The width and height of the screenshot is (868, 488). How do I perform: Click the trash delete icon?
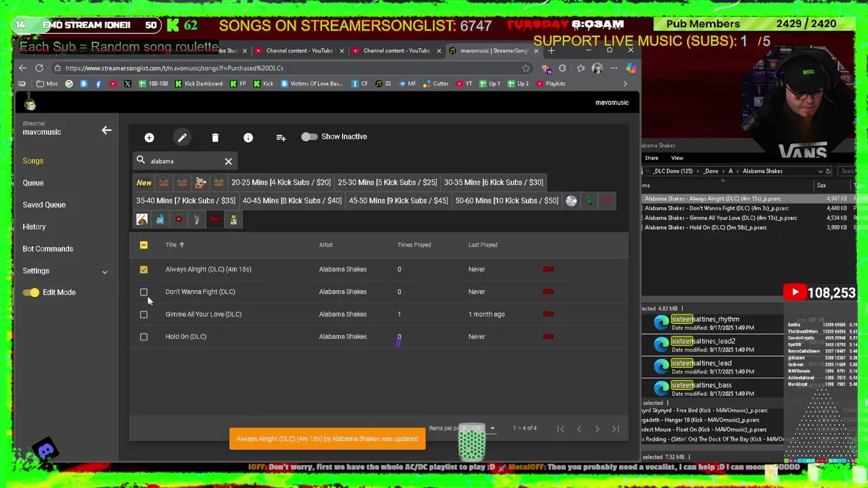tap(215, 138)
